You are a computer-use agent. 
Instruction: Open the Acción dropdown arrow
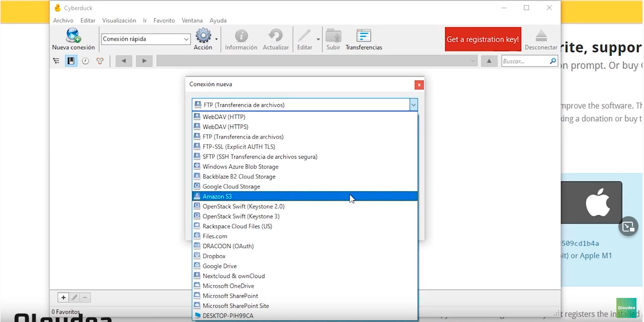click(217, 39)
